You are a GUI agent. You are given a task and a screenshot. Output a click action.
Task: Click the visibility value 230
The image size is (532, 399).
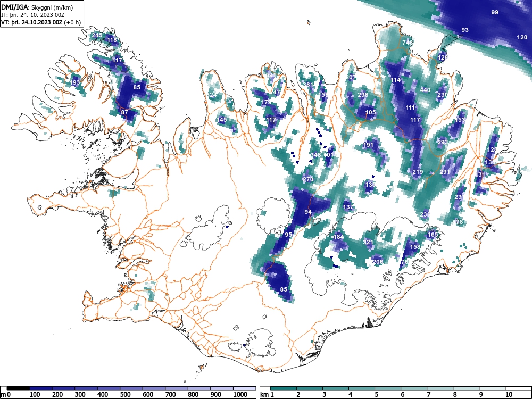pyautogui.click(x=443, y=95)
